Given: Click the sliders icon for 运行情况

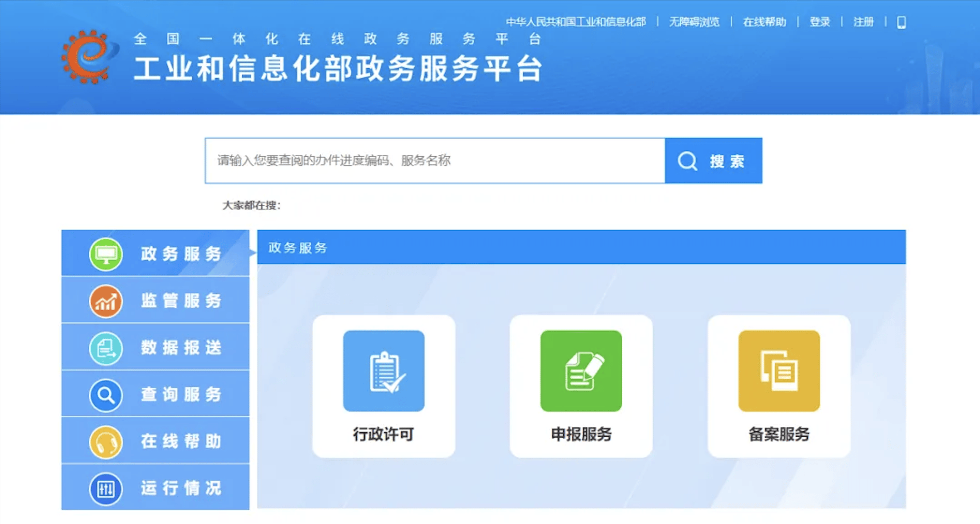Looking at the screenshot, I should tap(106, 489).
